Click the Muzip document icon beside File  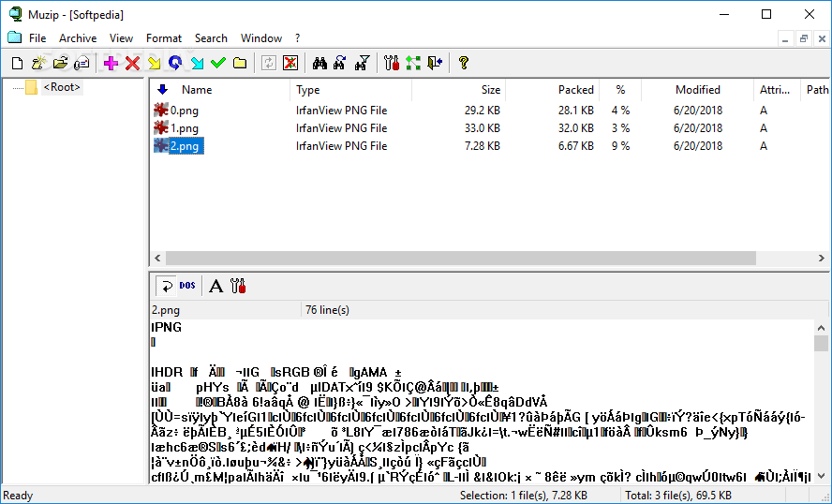(x=14, y=37)
